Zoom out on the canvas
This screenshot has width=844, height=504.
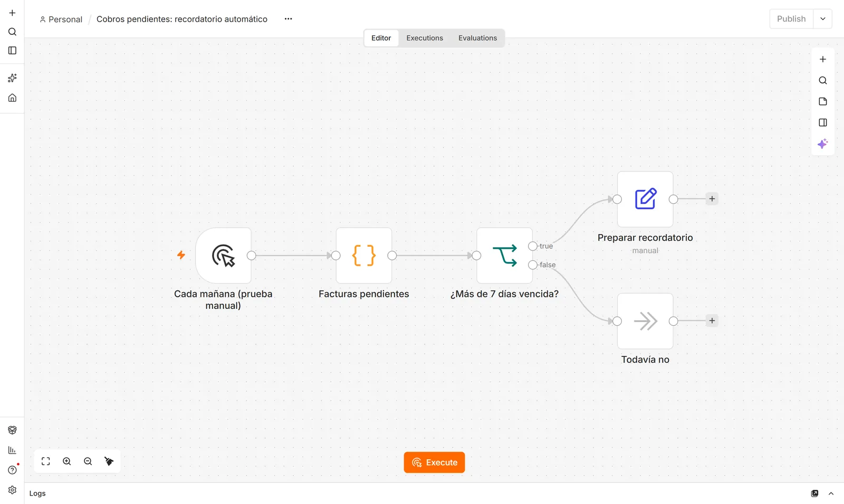pyautogui.click(x=88, y=461)
